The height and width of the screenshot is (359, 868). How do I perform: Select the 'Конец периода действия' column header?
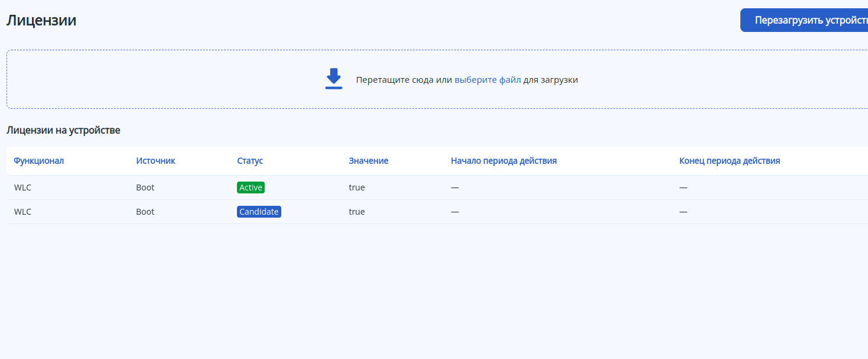click(x=730, y=161)
